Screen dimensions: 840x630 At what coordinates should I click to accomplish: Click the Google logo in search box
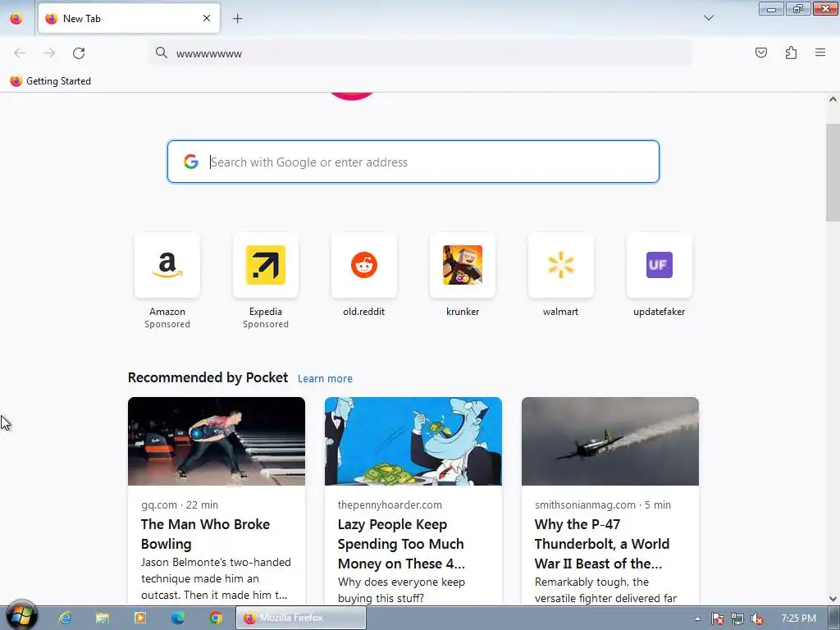click(x=191, y=162)
